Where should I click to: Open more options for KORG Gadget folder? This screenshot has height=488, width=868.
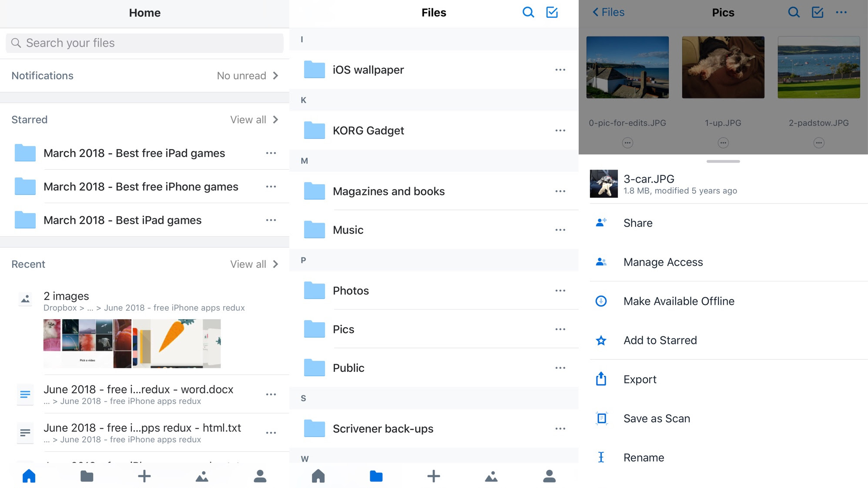click(x=560, y=130)
